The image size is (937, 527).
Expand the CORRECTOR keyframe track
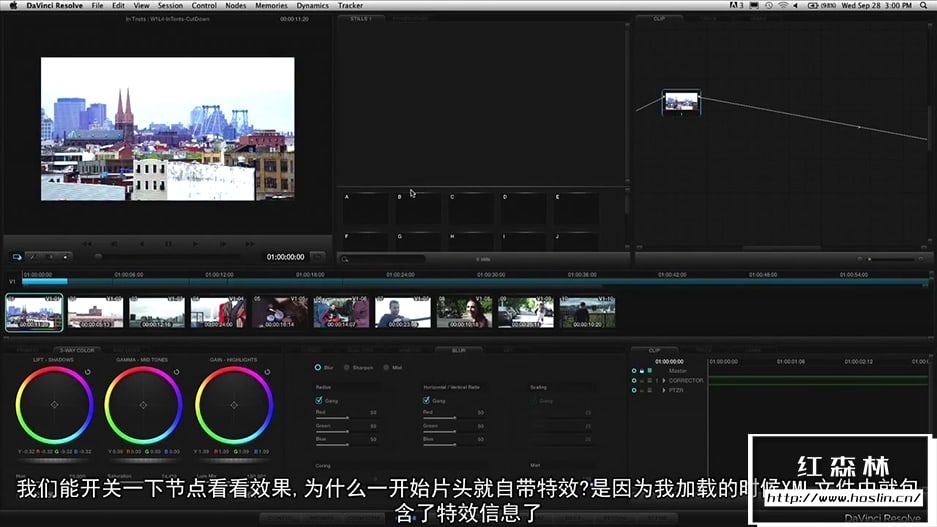(664, 381)
